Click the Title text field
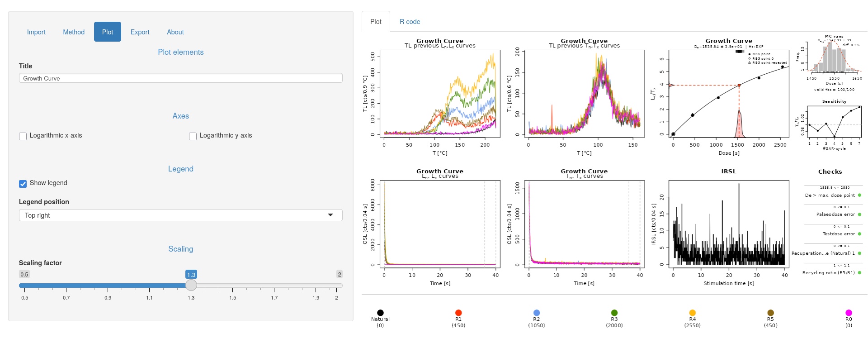 coord(180,78)
